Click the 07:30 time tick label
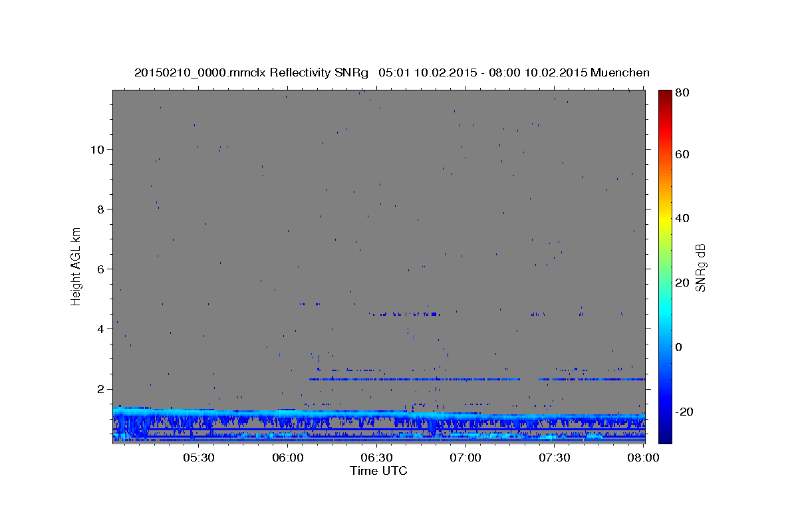Screen dimensions: 798x532 click(x=554, y=458)
